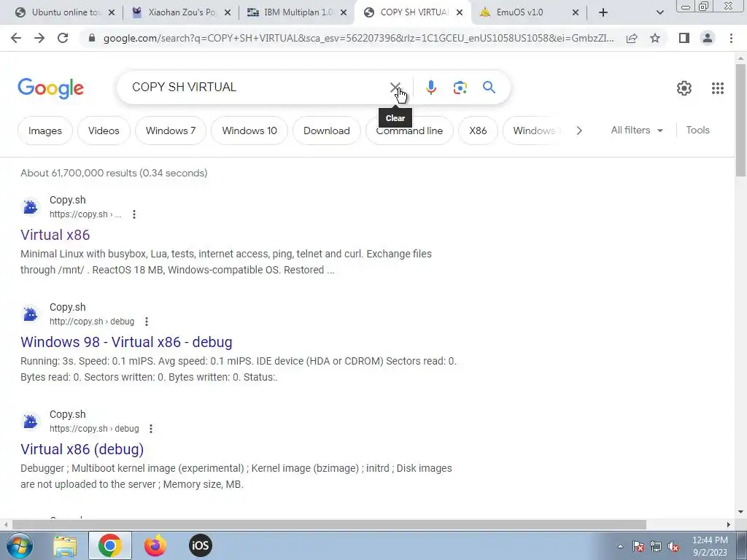Close the EmuOS v1.0 tab

click(576, 13)
